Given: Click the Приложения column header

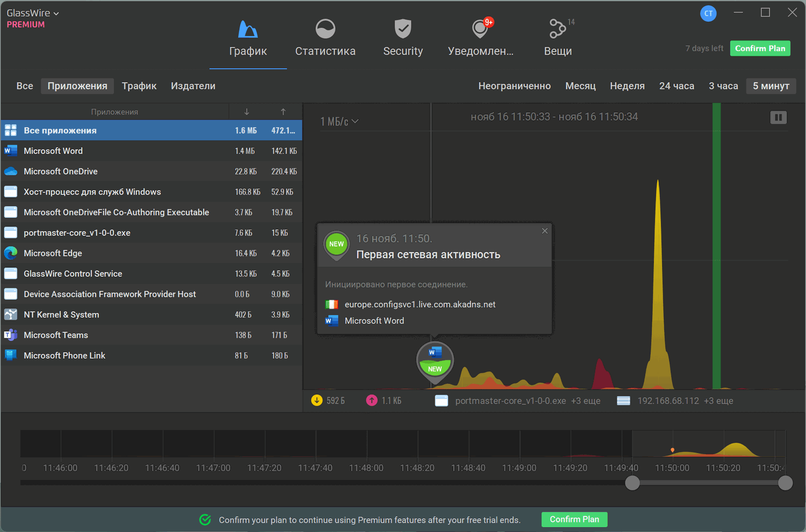Looking at the screenshot, I should 114,112.
